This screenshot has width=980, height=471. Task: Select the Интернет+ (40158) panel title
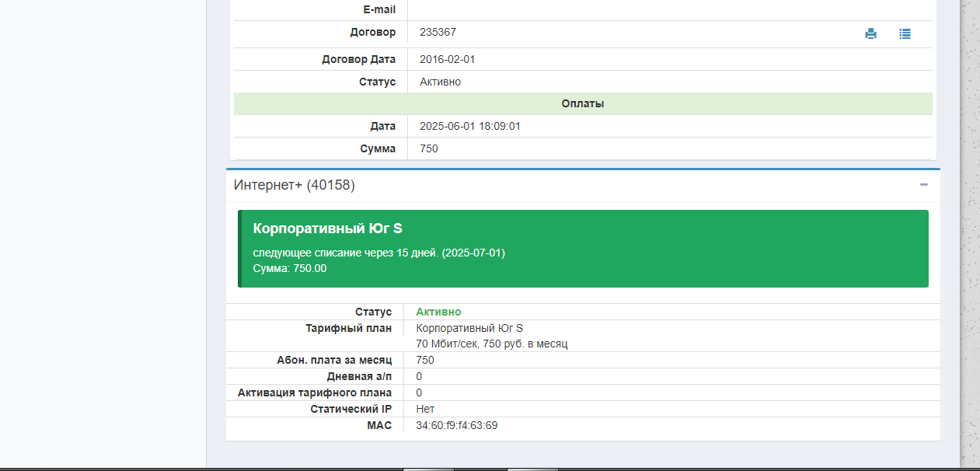pyautogui.click(x=295, y=185)
